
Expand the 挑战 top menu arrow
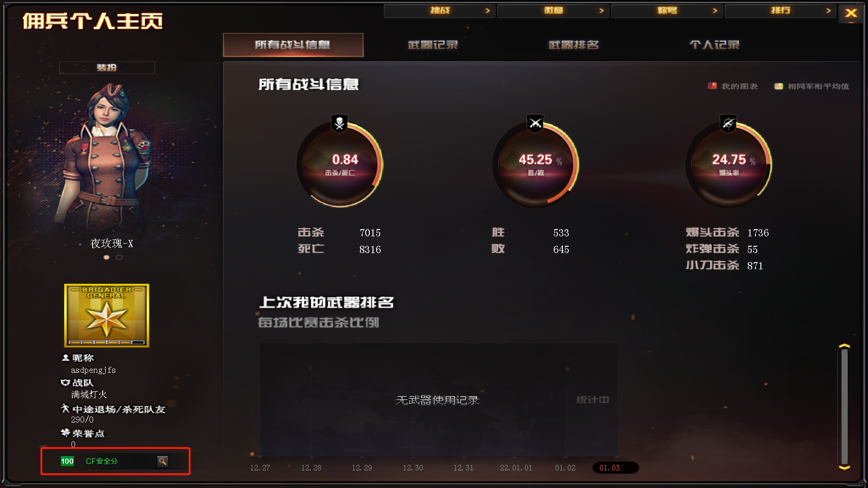pyautogui.click(x=487, y=11)
